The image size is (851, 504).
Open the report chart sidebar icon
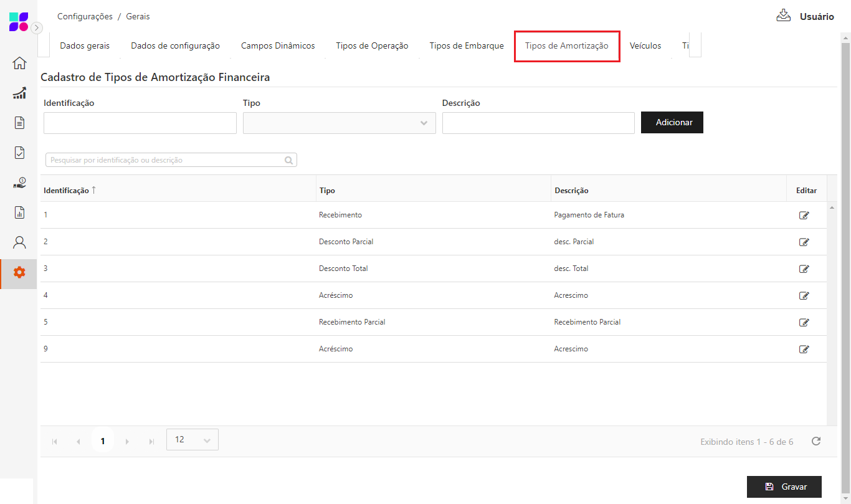(19, 212)
